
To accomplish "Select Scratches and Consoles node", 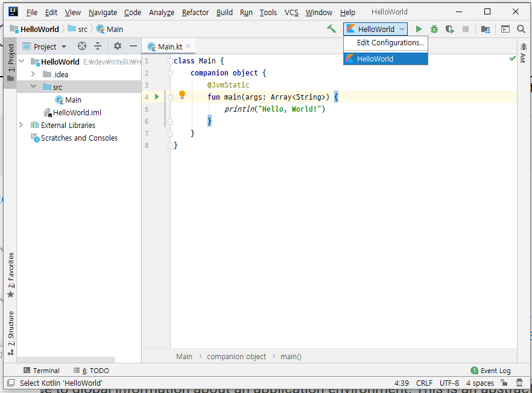I will click(x=74, y=138).
